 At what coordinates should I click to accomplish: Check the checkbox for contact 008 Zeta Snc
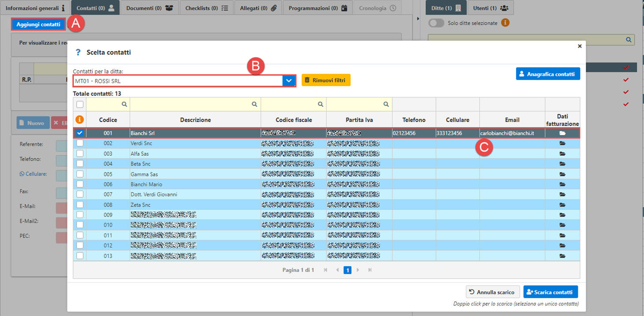pyautogui.click(x=80, y=205)
